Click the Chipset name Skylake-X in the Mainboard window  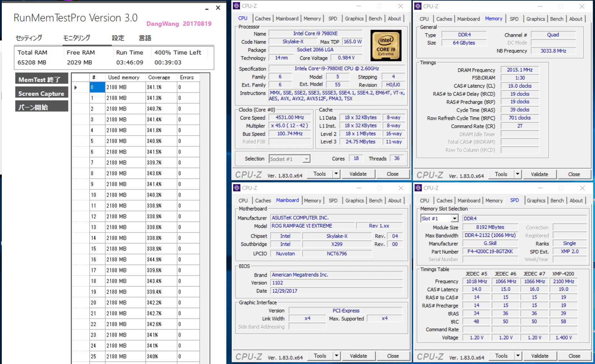337,236
